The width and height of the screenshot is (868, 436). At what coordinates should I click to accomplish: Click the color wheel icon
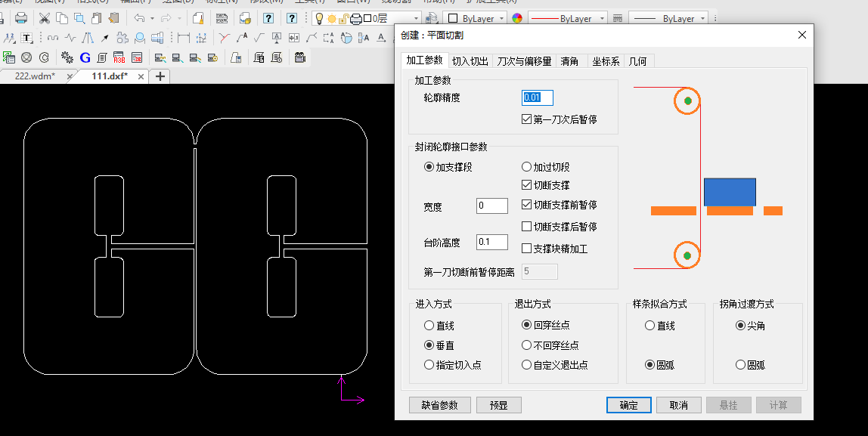point(517,18)
